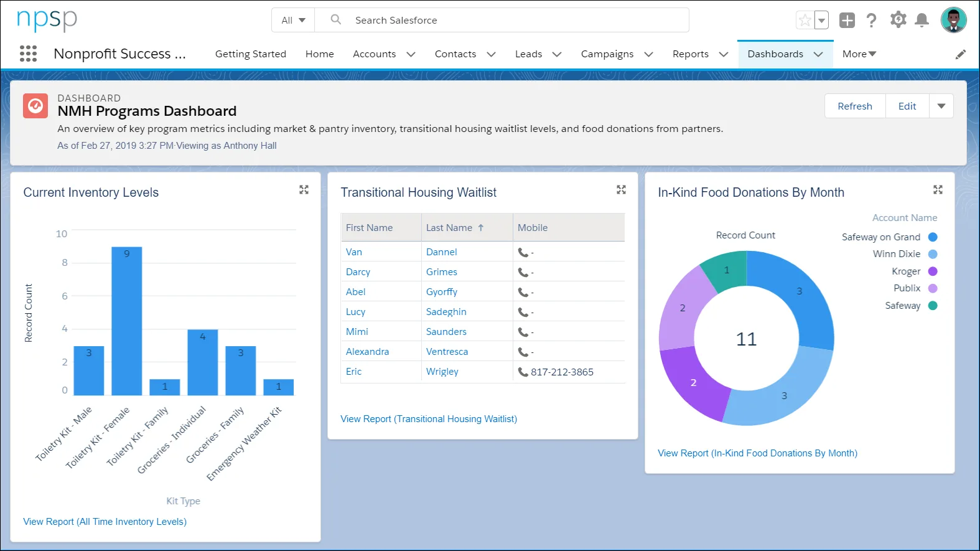Expand the Accounts tab chevron
The height and width of the screenshot is (551, 980).
[411, 54]
